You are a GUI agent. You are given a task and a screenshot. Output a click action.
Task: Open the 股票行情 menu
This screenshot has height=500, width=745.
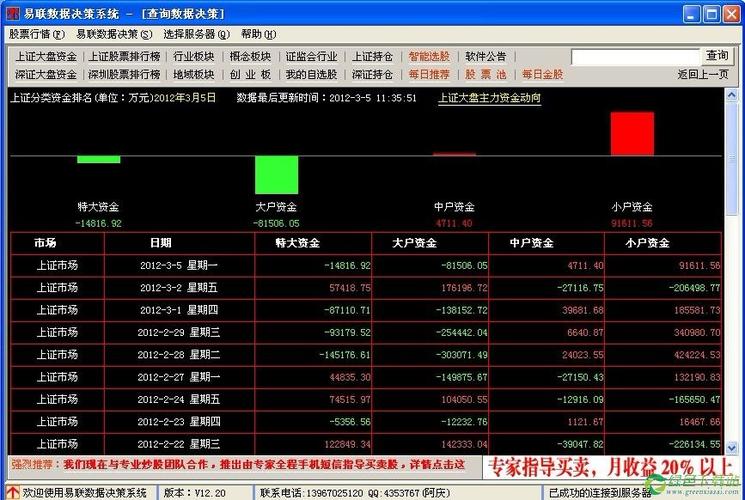click(37, 34)
